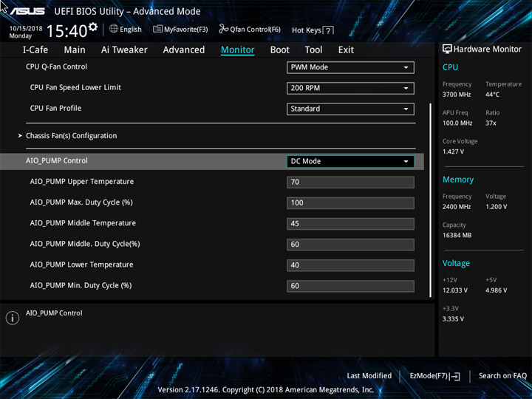Switch to I-Cafe tab
The image size is (532, 399).
coord(35,50)
